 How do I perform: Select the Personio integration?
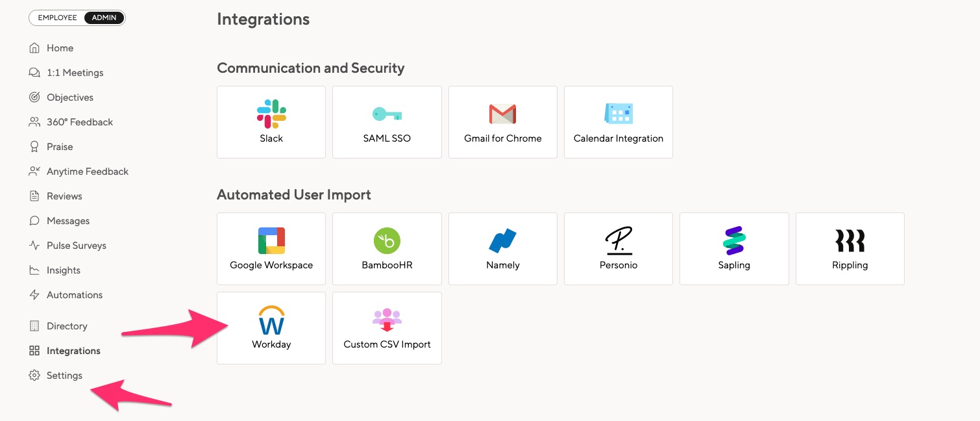coord(618,248)
